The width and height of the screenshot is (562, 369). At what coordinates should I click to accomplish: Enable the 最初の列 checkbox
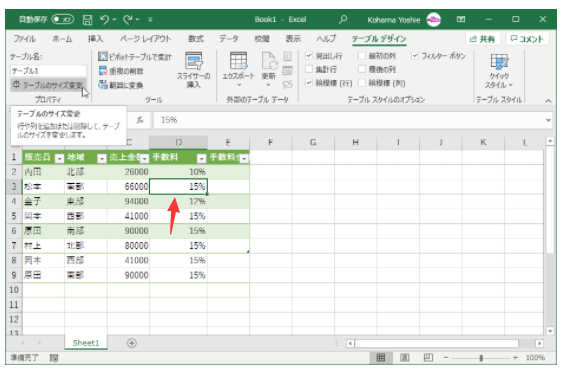pyautogui.click(x=362, y=56)
